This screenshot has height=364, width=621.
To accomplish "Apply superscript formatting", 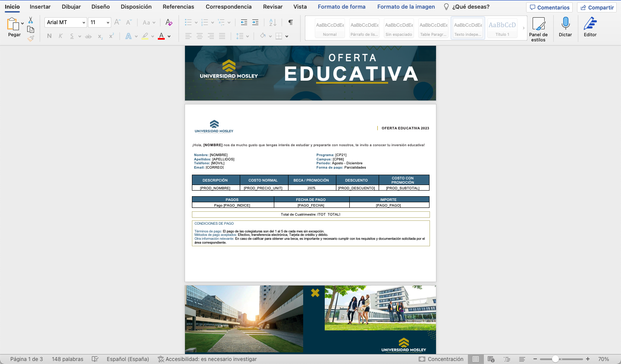I will pos(111,36).
